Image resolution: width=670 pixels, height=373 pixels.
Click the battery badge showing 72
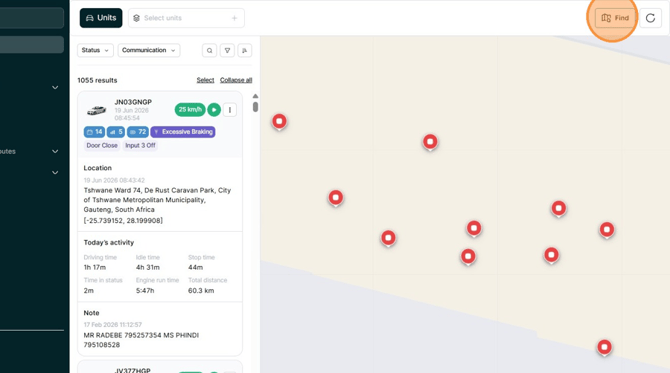138,132
